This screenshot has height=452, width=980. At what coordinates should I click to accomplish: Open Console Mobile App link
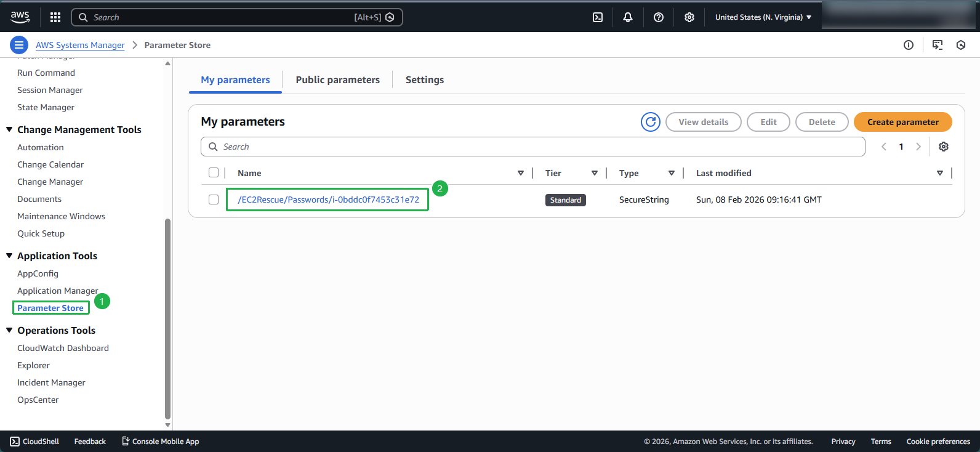tap(161, 442)
